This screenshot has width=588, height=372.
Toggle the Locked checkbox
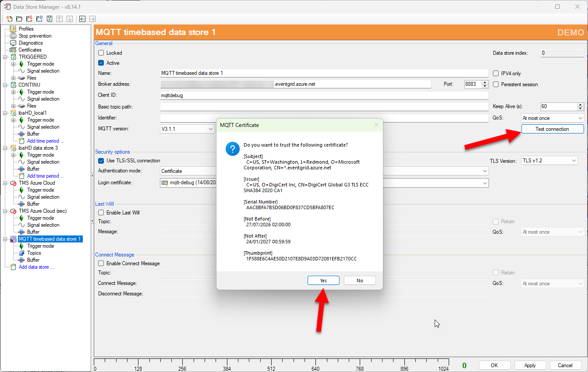click(101, 53)
